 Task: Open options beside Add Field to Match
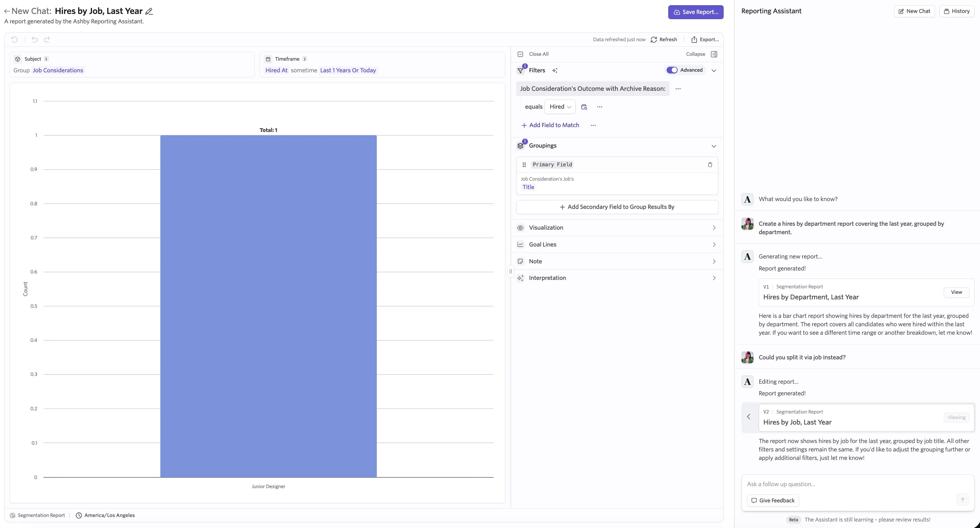click(x=593, y=125)
